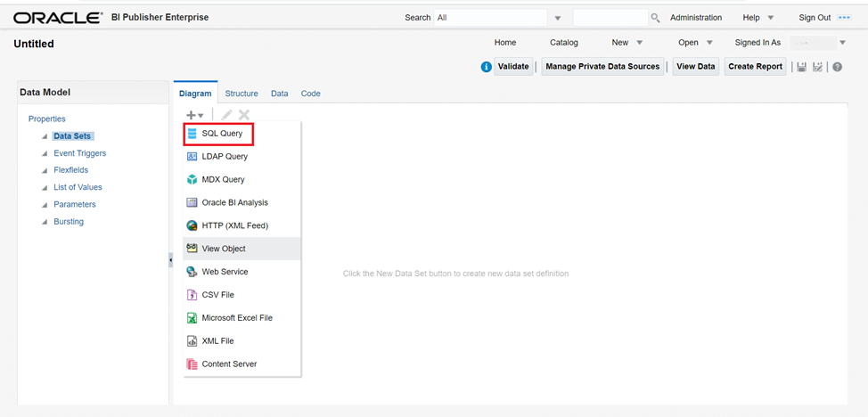Screen dimensions: 868x417
Task: Open the New Data Set plus dropdown
Action: coord(195,115)
